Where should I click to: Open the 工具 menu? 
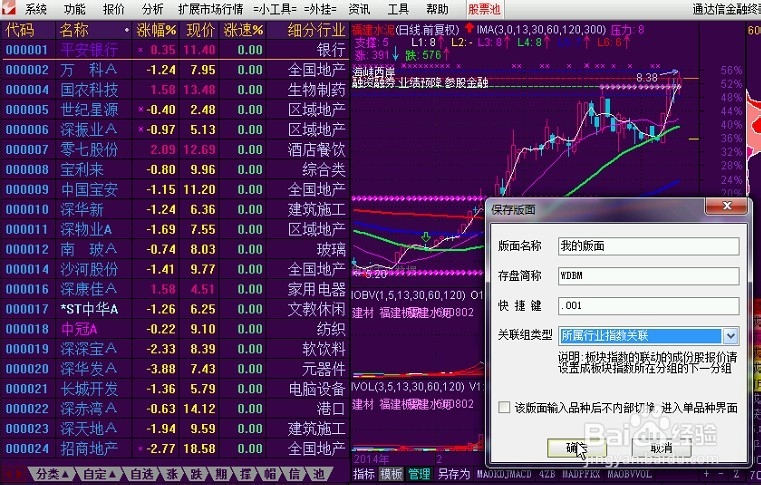tap(398, 9)
